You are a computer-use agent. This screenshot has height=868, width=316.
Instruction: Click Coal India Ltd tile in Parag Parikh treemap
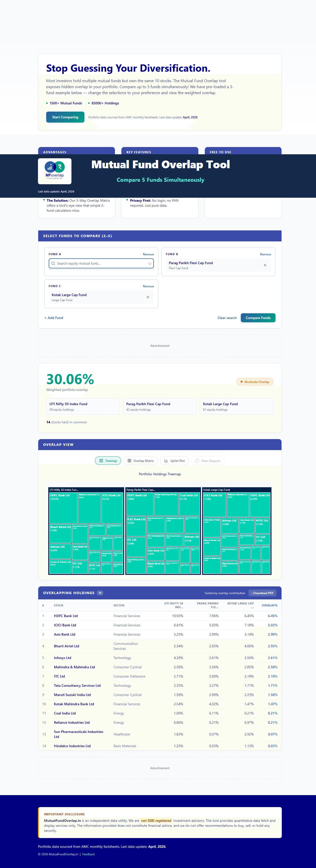(x=190, y=504)
